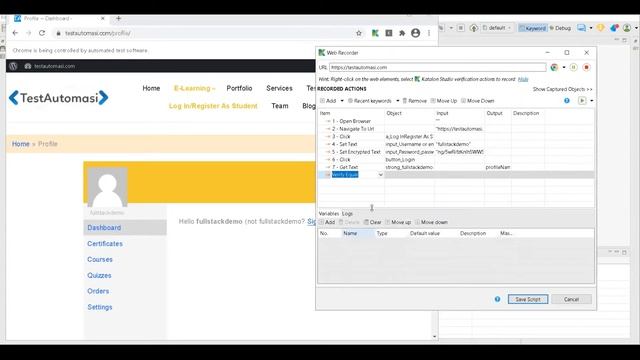Image resolution: width=640 pixels, height=360 pixels.
Task: Select the '4 - Set Text' step
Action: tap(344, 144)
